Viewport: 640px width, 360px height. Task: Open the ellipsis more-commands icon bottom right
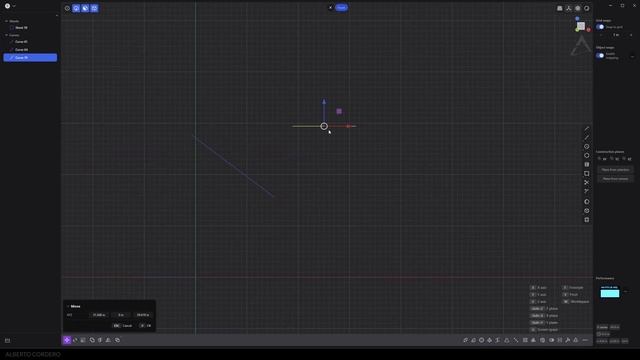tap(585, 340)
